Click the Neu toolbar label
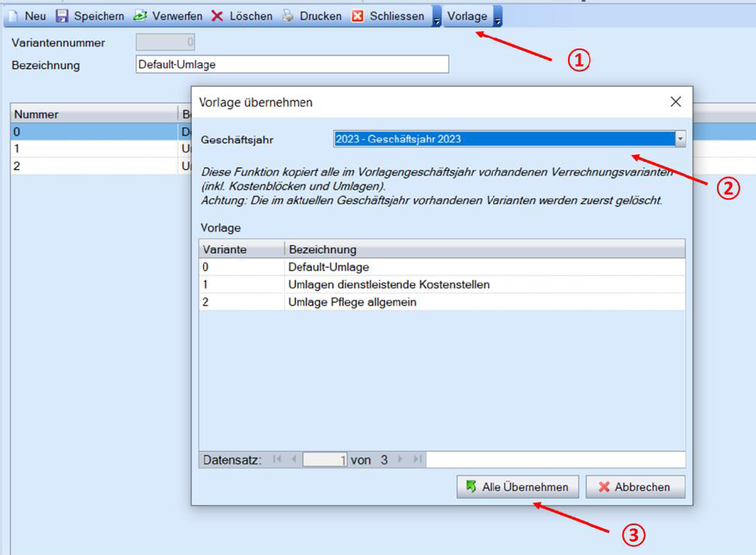756x555 pixels. (x=35, y=16)
